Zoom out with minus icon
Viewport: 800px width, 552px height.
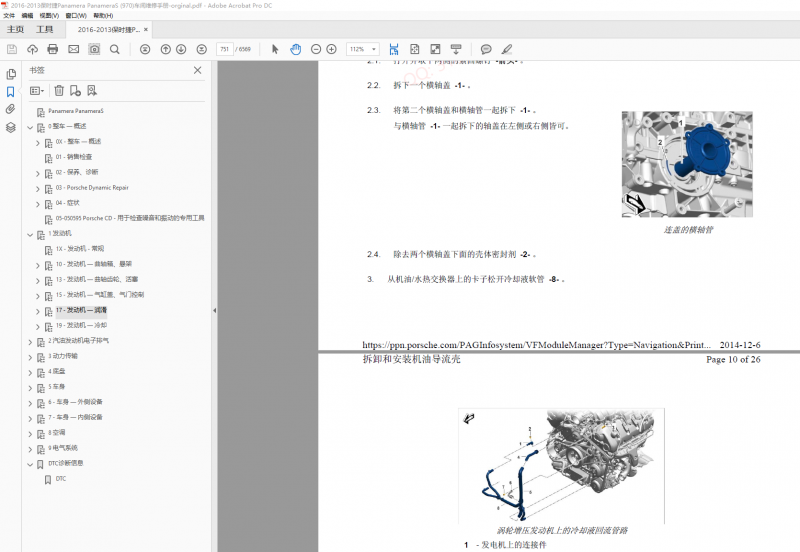pyautogui.click(x=316, y=49)
